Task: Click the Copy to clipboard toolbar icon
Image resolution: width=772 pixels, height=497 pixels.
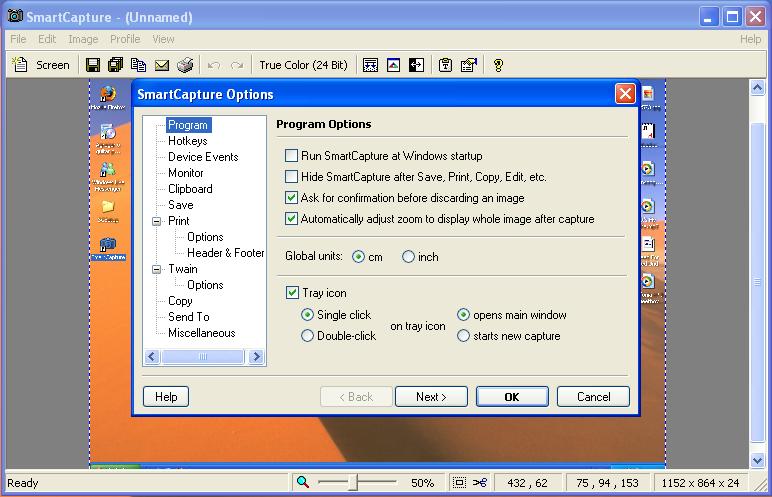Action: [138, 65]
